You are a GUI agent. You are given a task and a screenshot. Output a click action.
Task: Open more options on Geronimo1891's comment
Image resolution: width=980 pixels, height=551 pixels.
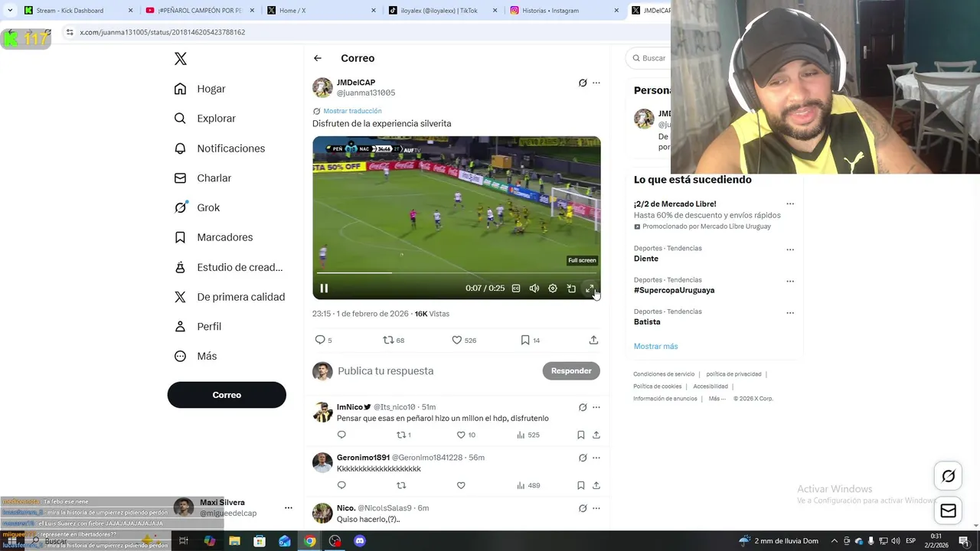596,458
